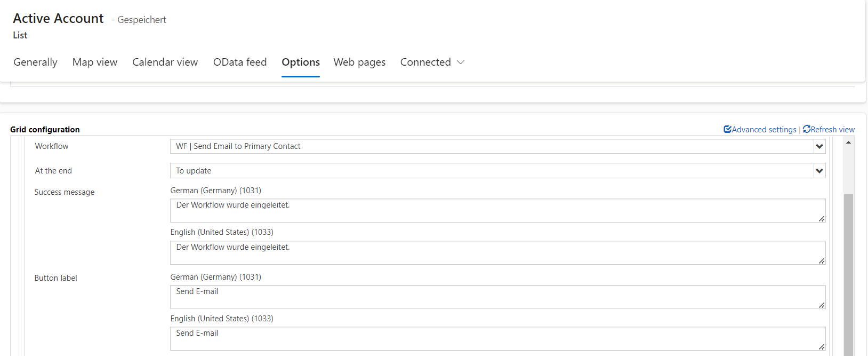Toggle the Advanced settings checkbox

click(x=727, y=129)
